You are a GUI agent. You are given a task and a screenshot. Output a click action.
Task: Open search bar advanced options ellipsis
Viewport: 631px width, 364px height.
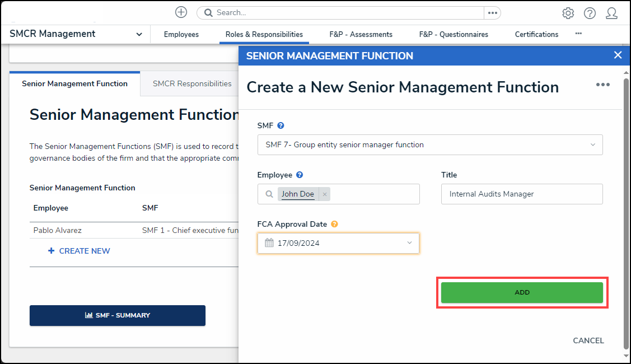click(492, 12)
